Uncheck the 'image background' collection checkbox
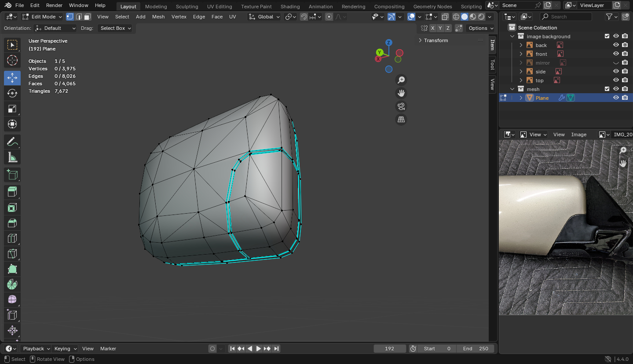The width and height of the screenshot is (633, 364). (607, 36)
